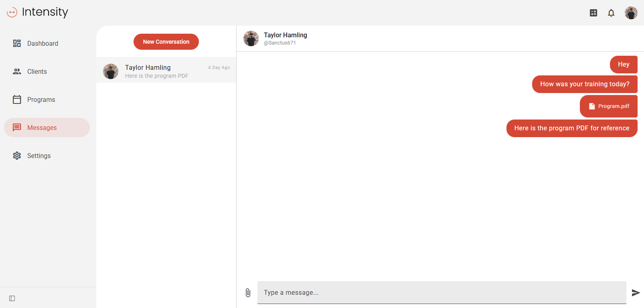Go to Clients in the sidebar
Viewport: 644px width, 308px height.
(37, 71)
